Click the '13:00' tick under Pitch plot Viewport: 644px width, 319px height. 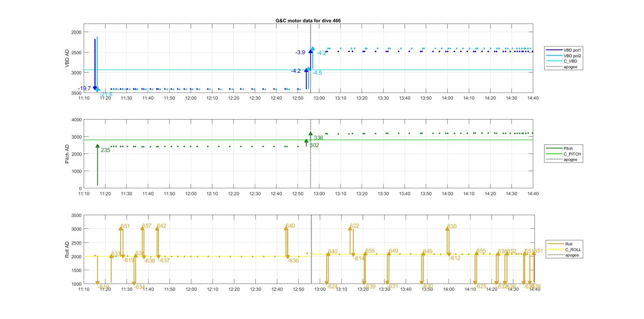(319, 194)
